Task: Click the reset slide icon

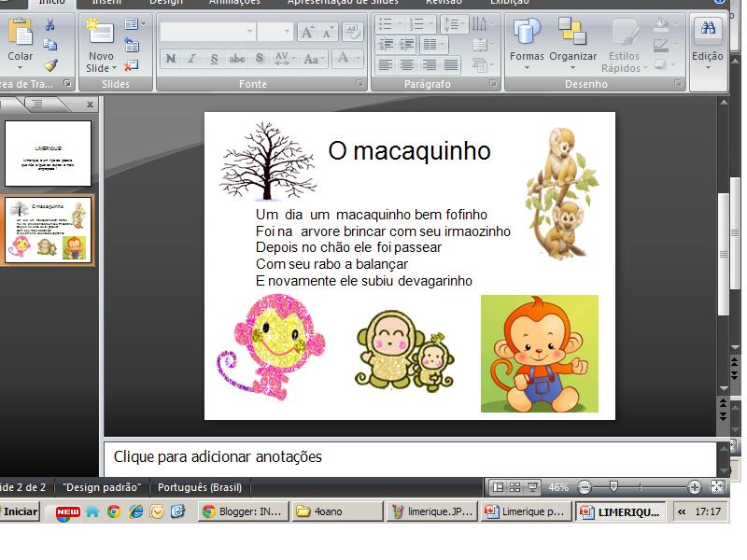Action: pyautogui.click(x=132, y=45)
